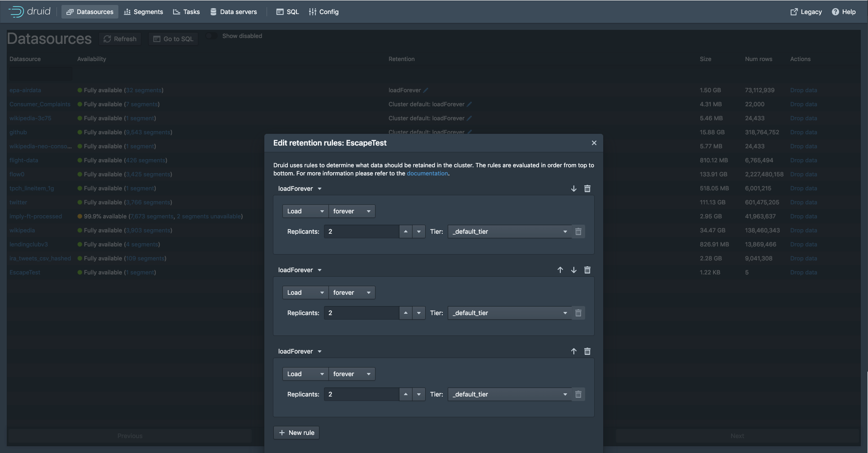This screenshot has height=453, width=868.
Task: Decrease replicants in second rule
Action: click(419, 313)
